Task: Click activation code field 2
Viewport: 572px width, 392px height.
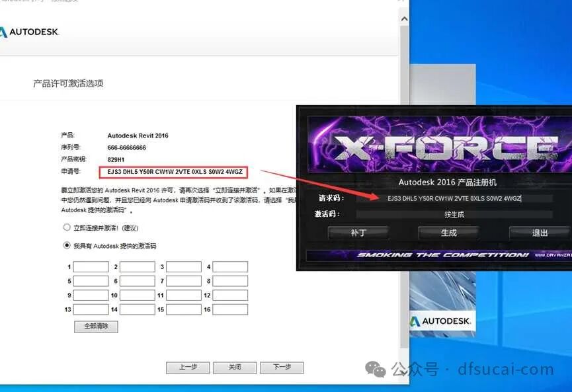Action: (137, 267)
